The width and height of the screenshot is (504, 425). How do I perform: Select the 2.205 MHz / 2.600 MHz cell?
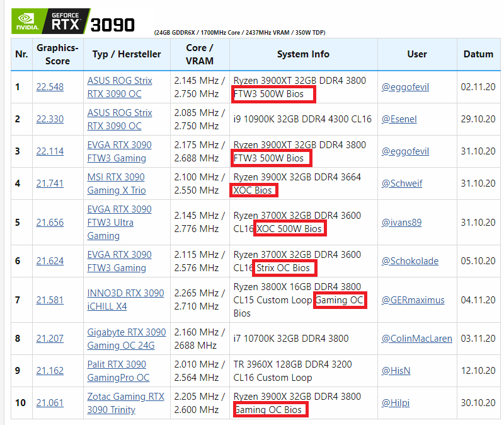click(x=200, y=403)
